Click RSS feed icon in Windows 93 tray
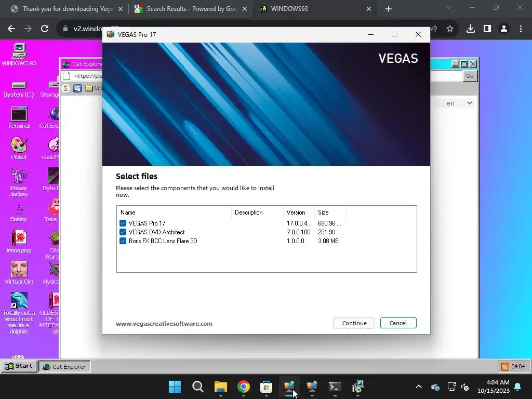Screen dimensions: 532x399 click(505, 367)
